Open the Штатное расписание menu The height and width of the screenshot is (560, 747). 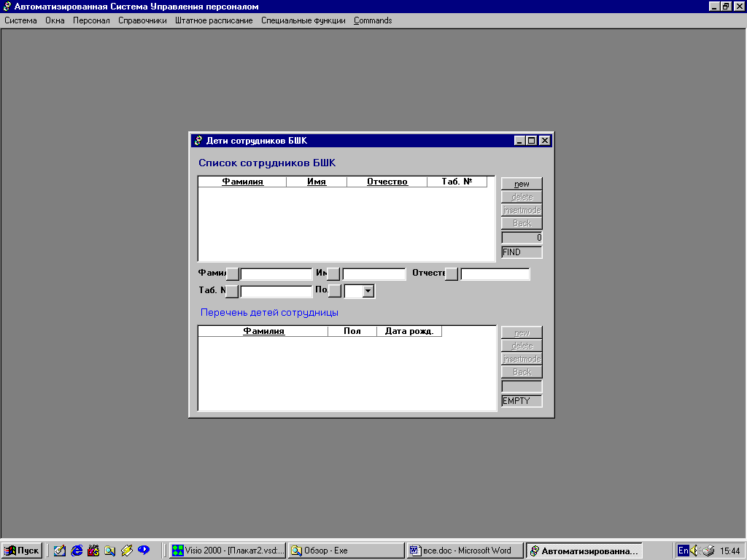(x=214, y=20)
